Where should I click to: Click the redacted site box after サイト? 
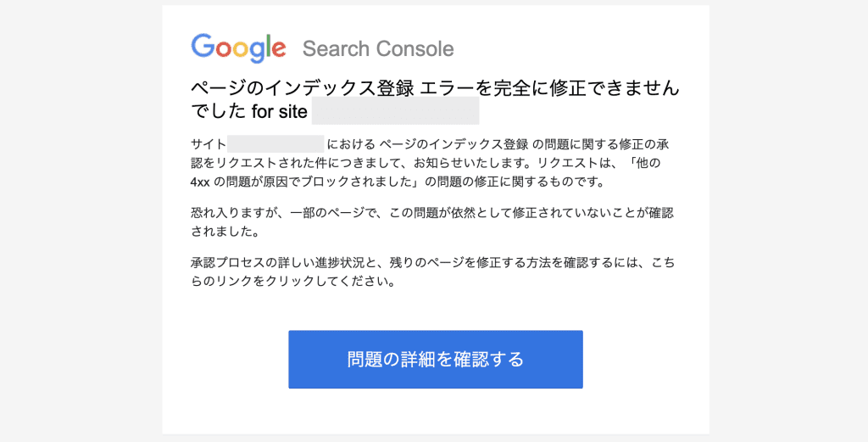point(275,144)
